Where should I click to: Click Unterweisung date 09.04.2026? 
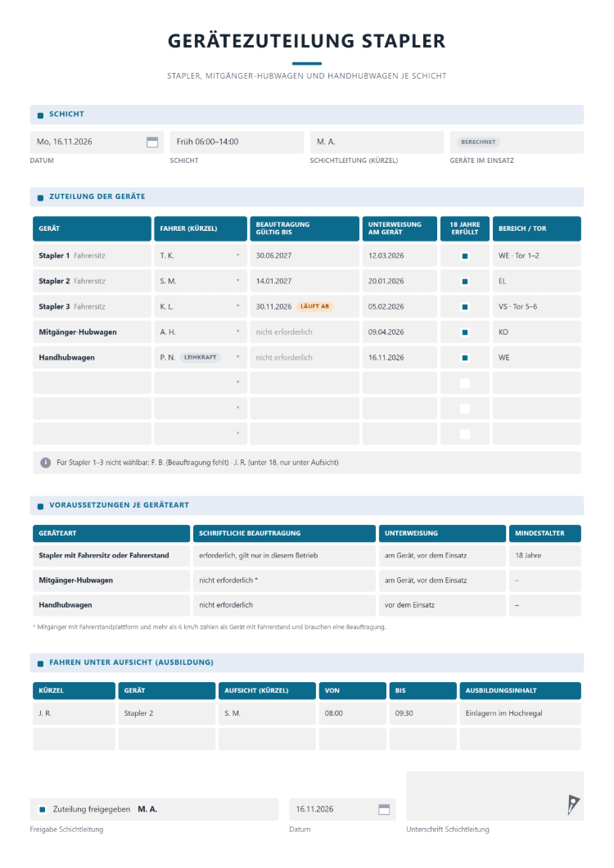pyautogui.click(x=400, y=332)
